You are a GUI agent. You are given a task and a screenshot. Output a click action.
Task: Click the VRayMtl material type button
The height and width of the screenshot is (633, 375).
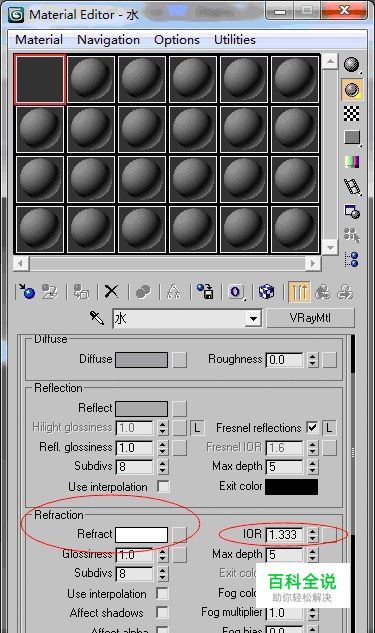pos(310,318)
